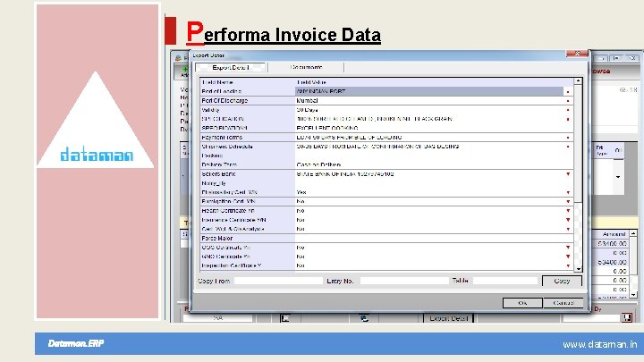The height and width of the screenshot is (362, 644).
Task: Close the Export Detail dialog
Action: 577,54
